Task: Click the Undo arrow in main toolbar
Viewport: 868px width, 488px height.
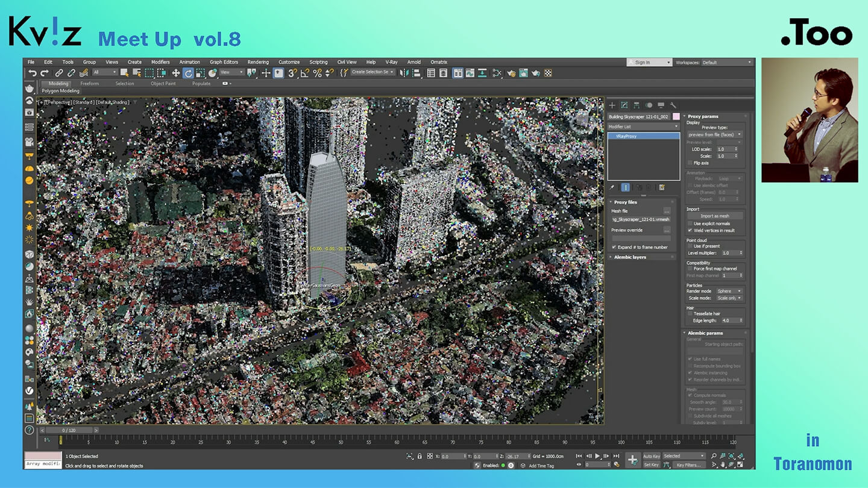Action: 33,73
